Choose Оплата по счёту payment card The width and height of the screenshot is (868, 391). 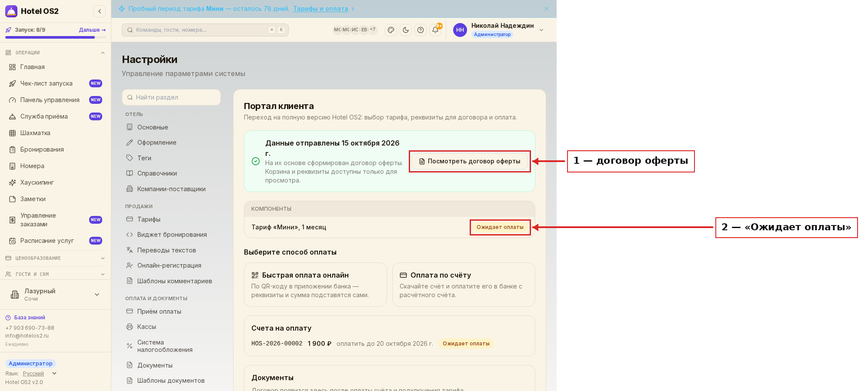pos(464,285)
